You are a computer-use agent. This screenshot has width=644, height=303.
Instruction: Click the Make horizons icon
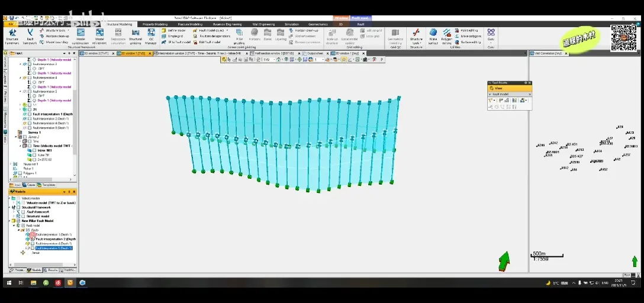tap(255, 34)
